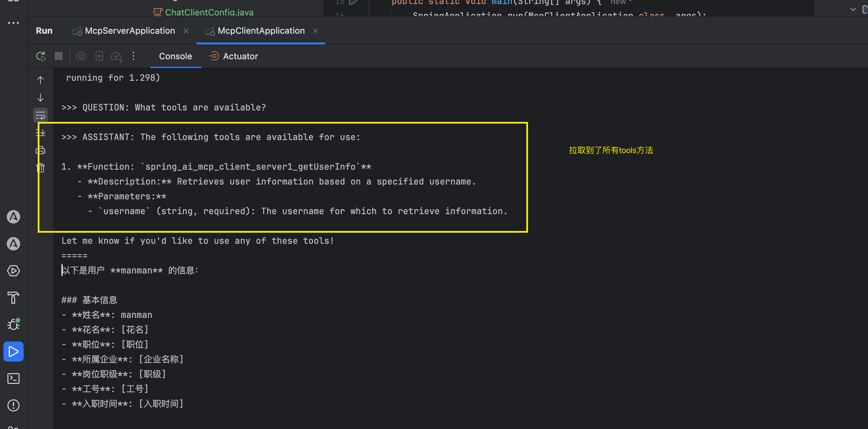Expand more tool windows ellipsis
Image resolution: width=868 pixels, height=429 pixels.
pyautogui.click(x=13, y=23)
